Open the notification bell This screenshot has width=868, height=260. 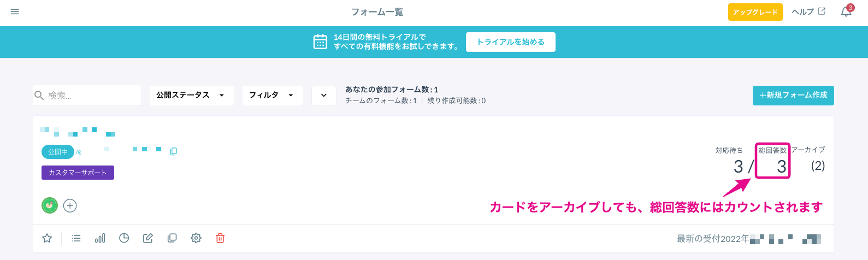click(846, 11)
